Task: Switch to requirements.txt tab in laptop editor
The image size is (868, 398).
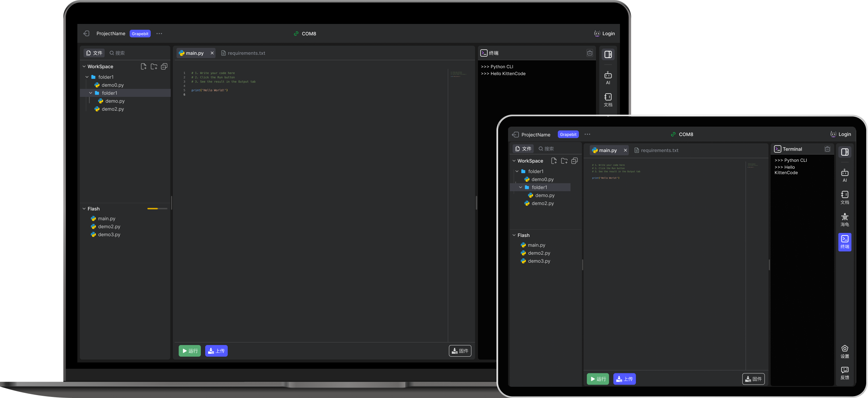Action: [x=243, y=53]
